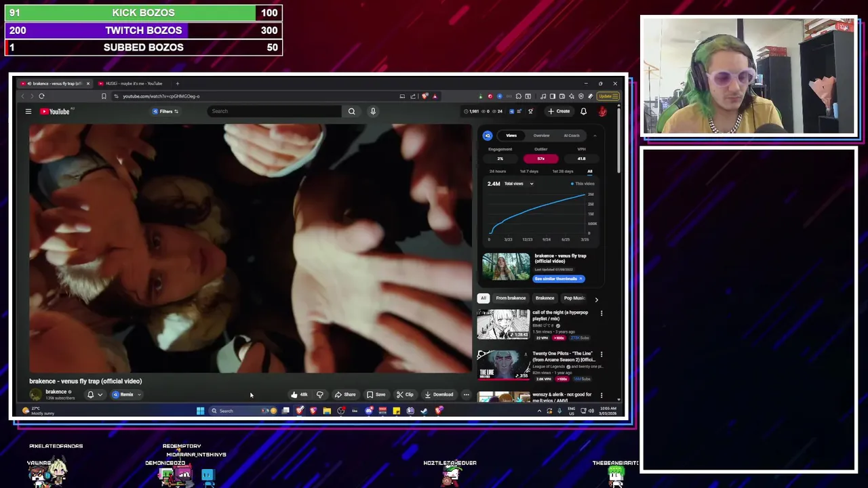Clip the video with scissors button
This screenshot has width=868, height=488.
coord(406,394)
